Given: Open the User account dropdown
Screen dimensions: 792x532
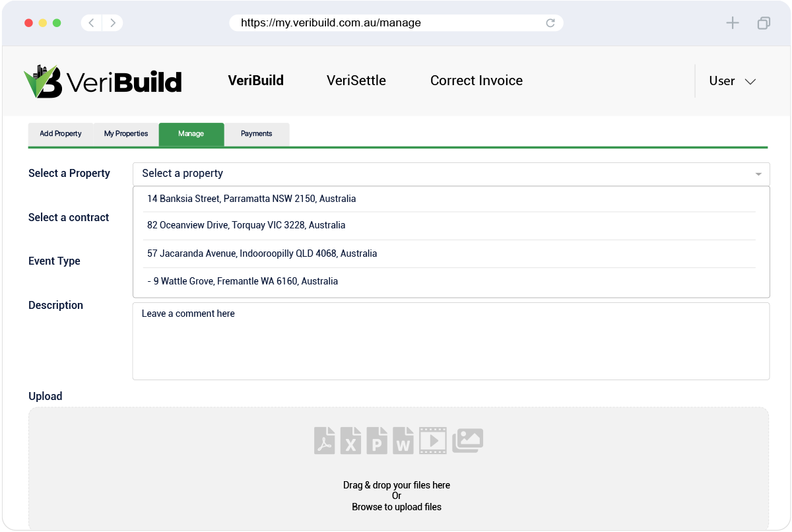Looking at the screenshot, I should coord(732,81).
